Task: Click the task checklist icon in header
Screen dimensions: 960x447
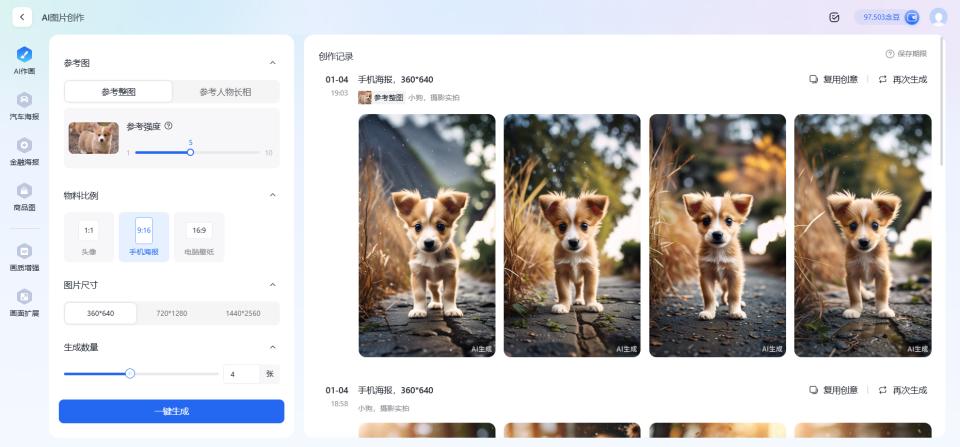Action: (834, 17)
